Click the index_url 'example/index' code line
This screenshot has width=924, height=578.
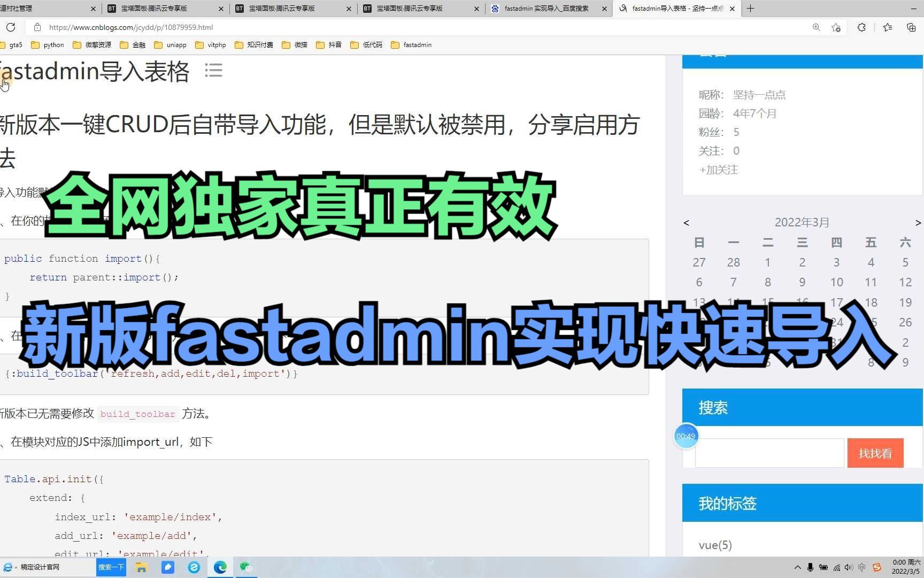point(138,517)
